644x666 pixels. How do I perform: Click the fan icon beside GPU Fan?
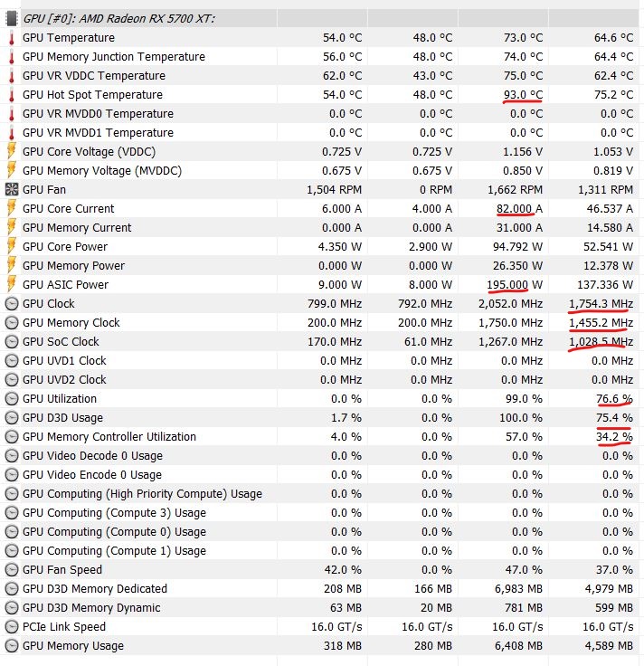point(12,189)
